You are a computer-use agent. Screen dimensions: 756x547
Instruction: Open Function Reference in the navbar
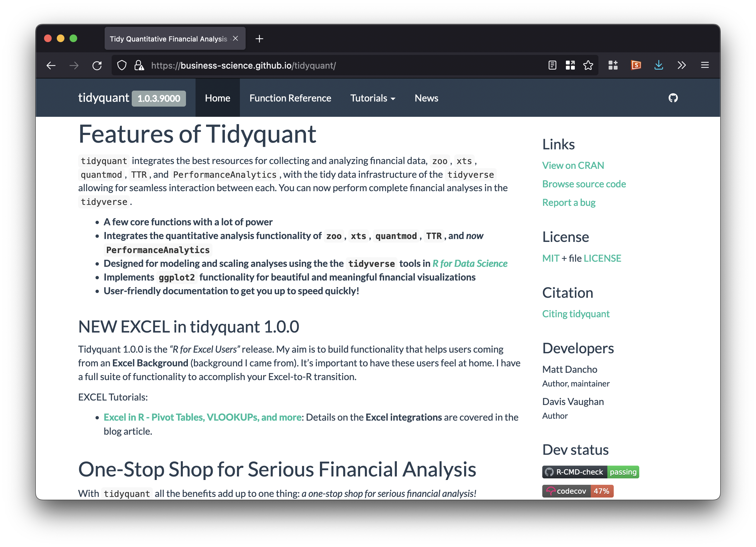tap(290, 98)
